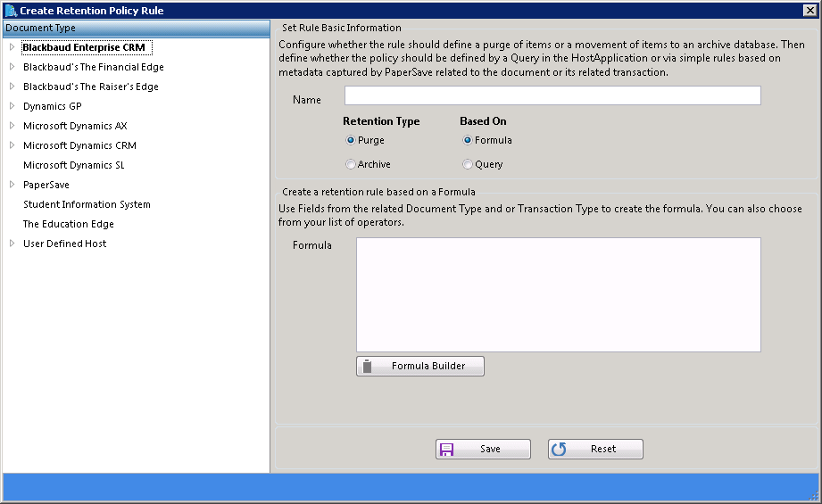Viewport: 822px width, 504px height.
Task: Select The Education Edge item
Action: [x=68, y=224]
